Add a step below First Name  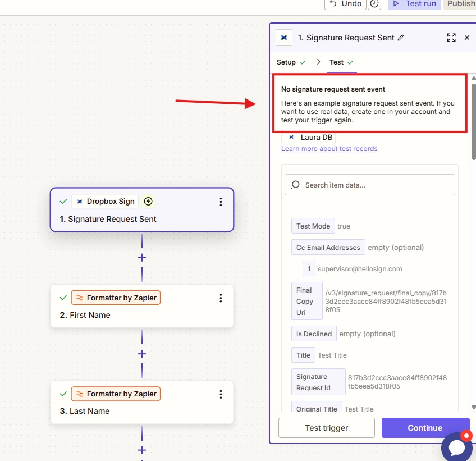point(142,354)
